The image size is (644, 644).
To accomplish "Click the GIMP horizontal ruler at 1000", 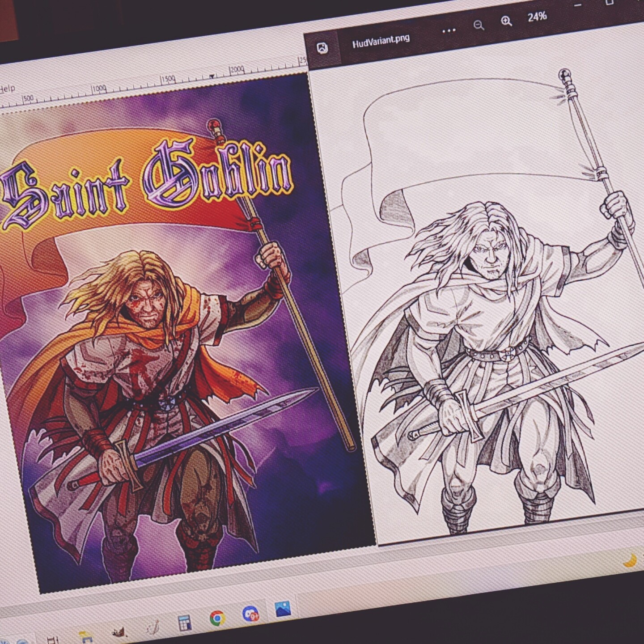I will tap(99, 89).
